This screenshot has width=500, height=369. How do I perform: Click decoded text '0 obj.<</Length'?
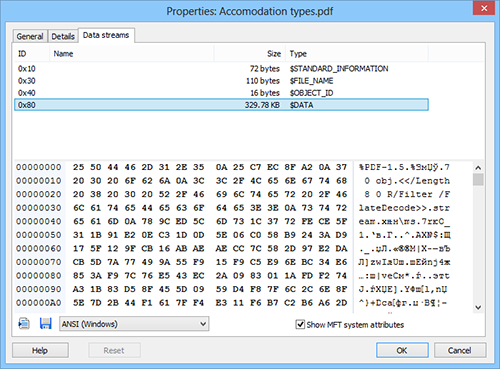(407, 181)
